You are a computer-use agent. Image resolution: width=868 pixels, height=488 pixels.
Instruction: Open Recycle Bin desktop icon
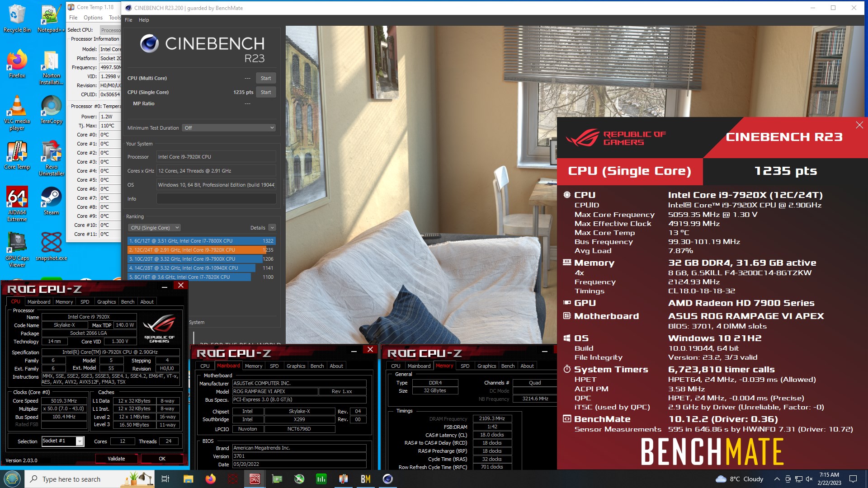pyautogui.click(x=17, y=19)
